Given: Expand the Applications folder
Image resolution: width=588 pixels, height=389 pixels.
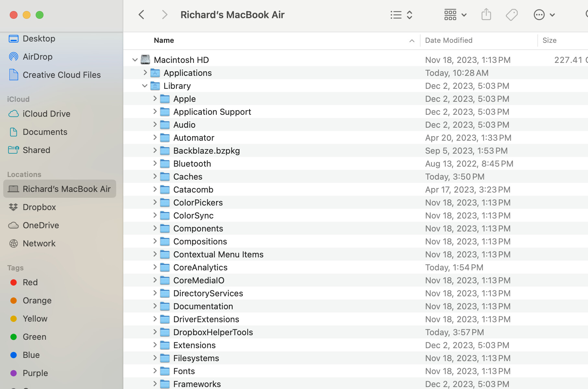Looking at the screenshot, I should pyautogui.click(x=145, y=73).
